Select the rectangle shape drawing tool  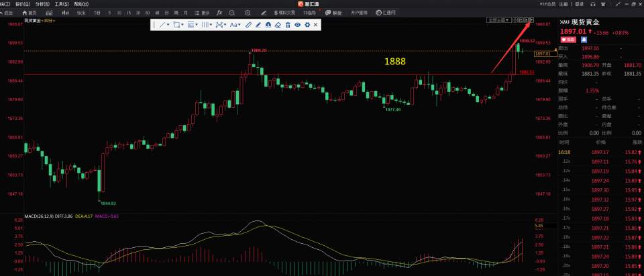click(176, 25)
